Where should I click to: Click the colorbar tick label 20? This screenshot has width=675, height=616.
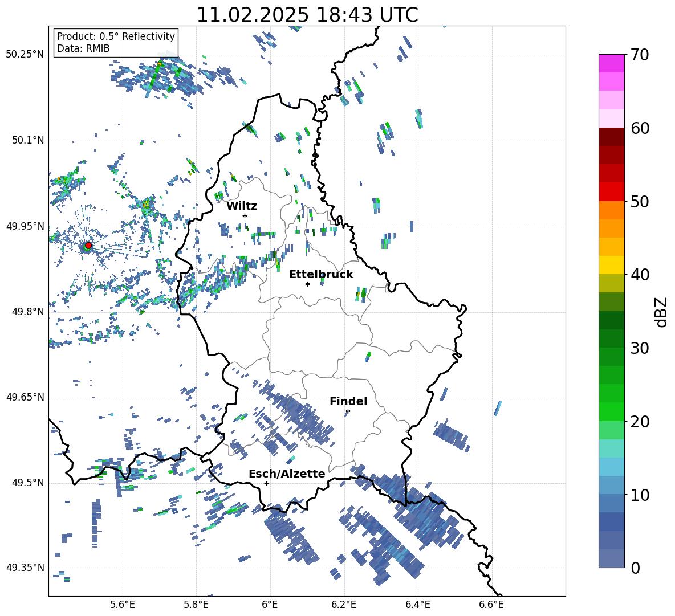pos(640,422)
